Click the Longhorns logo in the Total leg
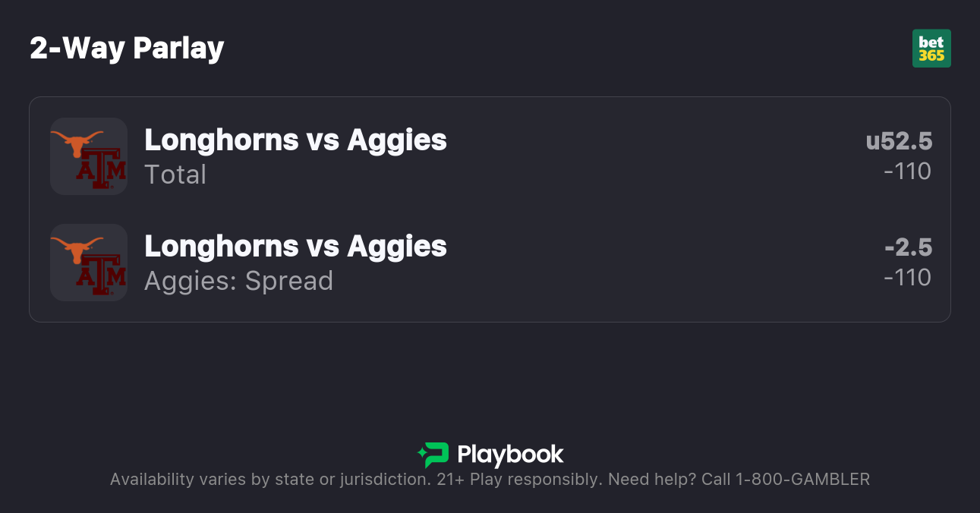This screenshot has width=980, height=513. pos(77,142)
